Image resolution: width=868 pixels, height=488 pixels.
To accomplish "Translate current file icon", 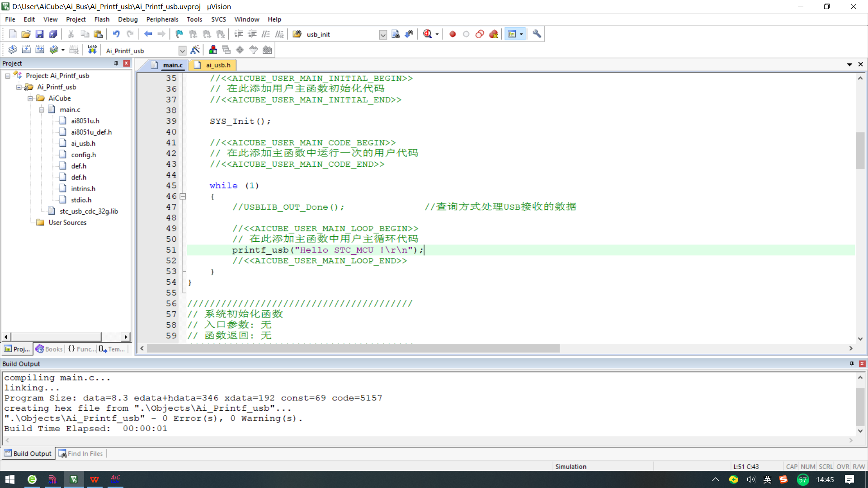I will click(x=13, y=50).
